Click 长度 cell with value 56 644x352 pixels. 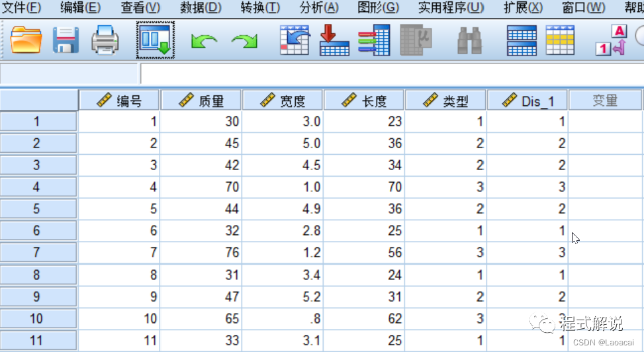pos(364,253)
